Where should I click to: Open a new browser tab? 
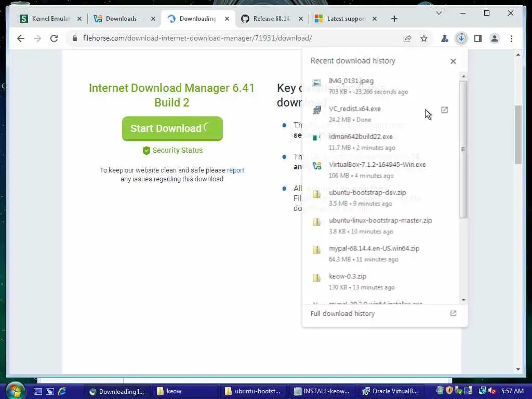[x=394, y=19]
